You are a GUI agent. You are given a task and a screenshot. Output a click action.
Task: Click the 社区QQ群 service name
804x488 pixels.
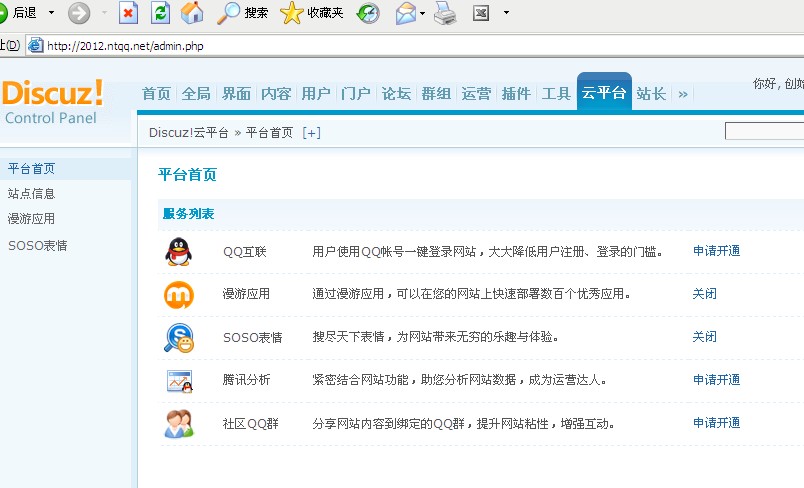coord(251,424)
